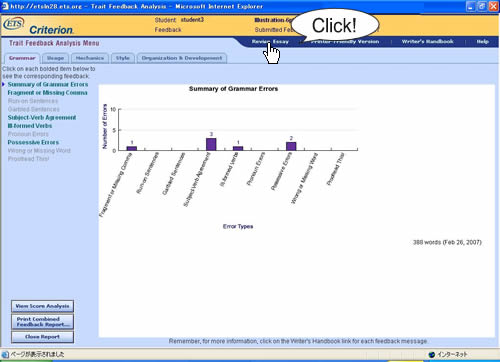Click the Close Report button
This screenshot has height=362, width=500.
click(42, 337)
